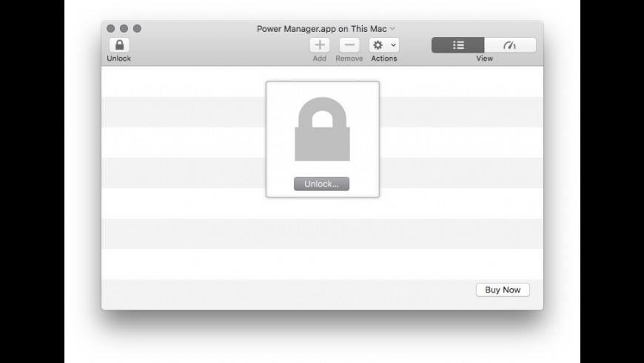Screen dimensions: 644x363
Task: Click the Actions label in the toolbar
Action: [384, 59]
